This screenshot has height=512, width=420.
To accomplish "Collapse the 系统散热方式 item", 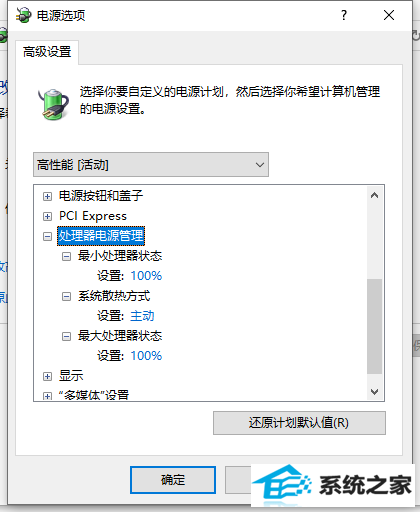I will point(66,296).
